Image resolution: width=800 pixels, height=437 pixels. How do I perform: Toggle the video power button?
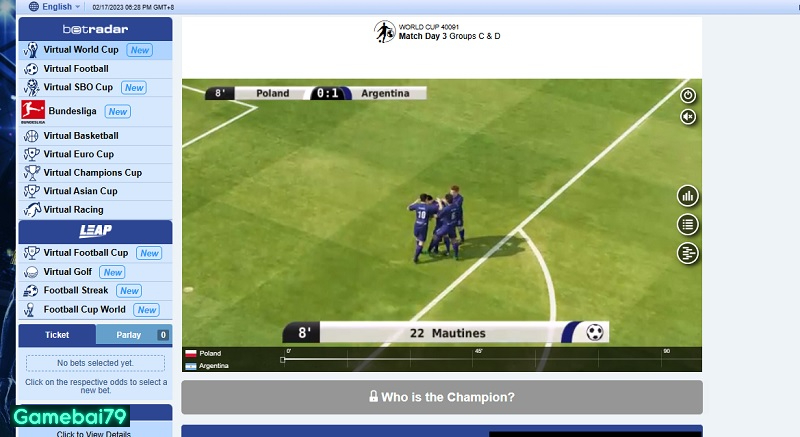pos(688,95)
